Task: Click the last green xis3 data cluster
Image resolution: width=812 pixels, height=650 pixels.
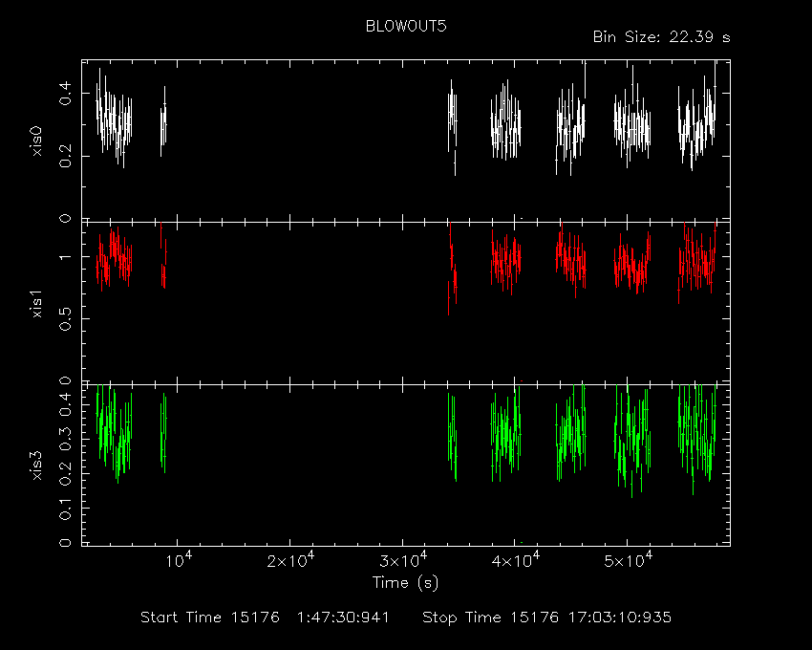Action: (x=697, y=438)
